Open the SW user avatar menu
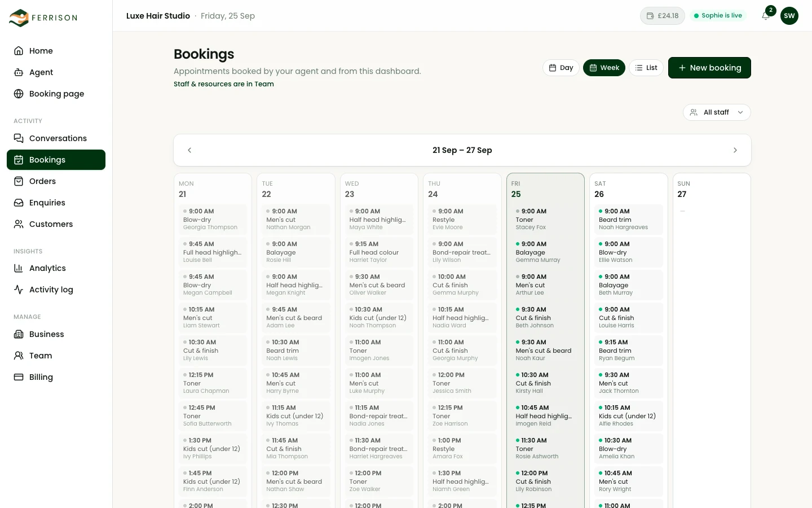The height and width of the screenshot is (508, 812). pyautogui.click(x=789, y=16)
